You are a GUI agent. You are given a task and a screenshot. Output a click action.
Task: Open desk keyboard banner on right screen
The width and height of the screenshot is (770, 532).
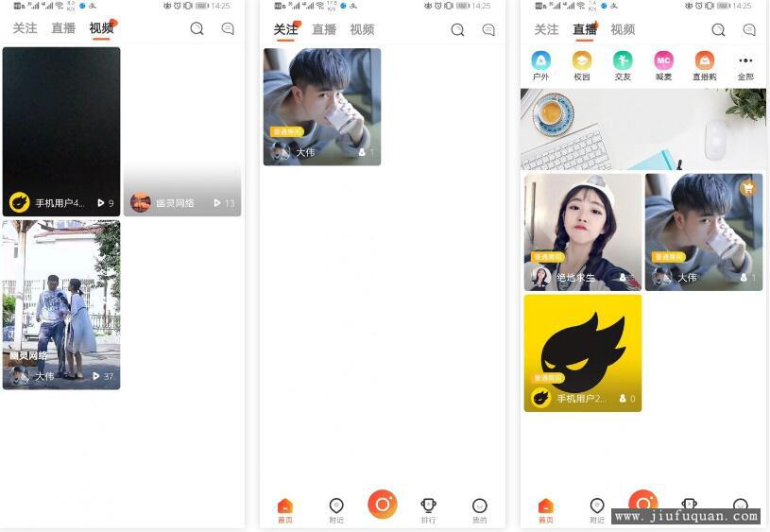click(x=642, y=129)
